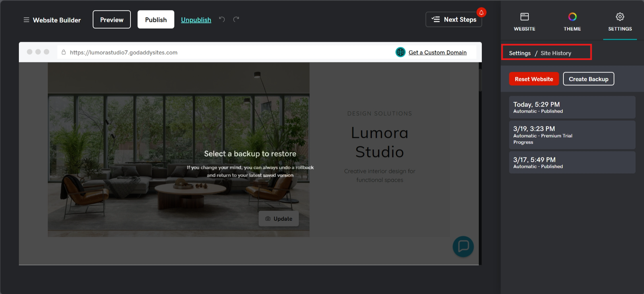The width and height of the screenshot is (644, 294).
Task: Switch to the Theme tab
Action: (x=572, y=22)
